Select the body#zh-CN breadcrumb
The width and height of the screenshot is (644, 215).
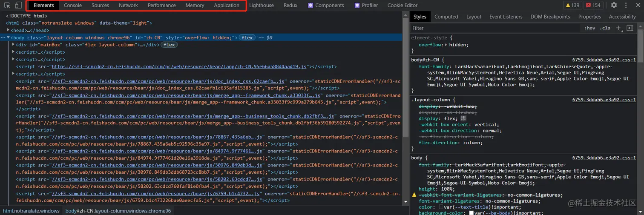(118, 211)
